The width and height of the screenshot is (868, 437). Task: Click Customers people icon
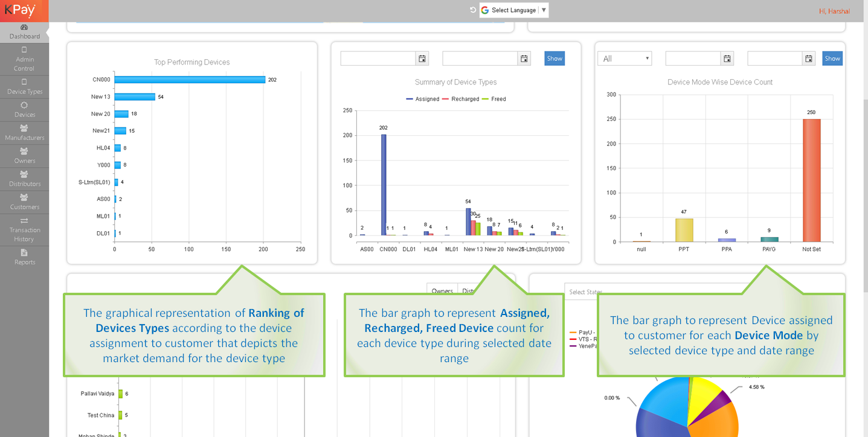24,197
